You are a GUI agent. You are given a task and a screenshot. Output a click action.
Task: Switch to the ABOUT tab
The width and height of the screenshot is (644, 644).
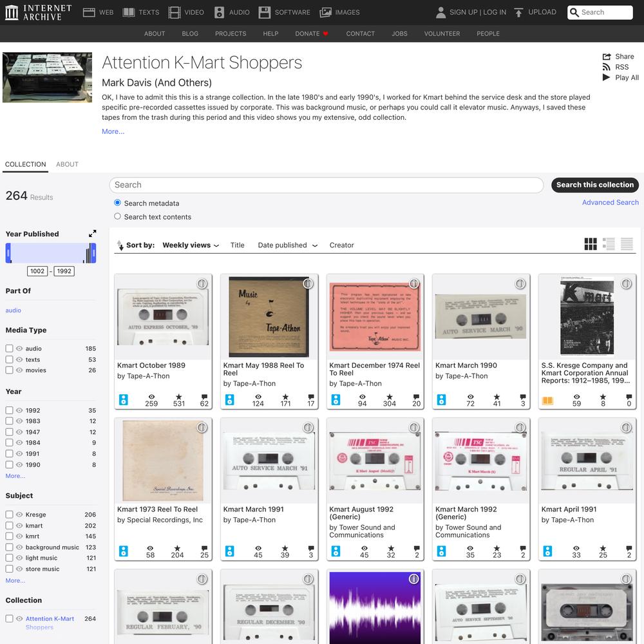67,164
